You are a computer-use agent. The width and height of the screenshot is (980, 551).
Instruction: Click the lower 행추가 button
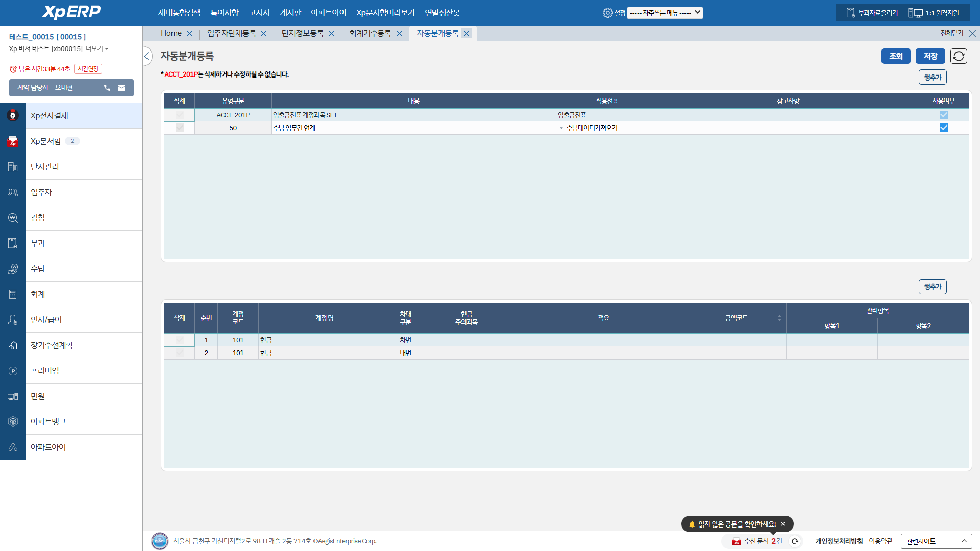932,287
